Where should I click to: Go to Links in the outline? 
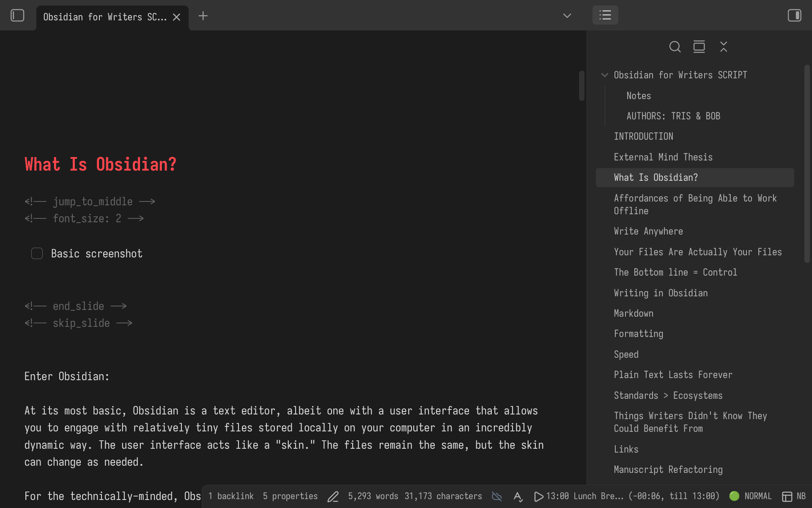coord(626,449)
